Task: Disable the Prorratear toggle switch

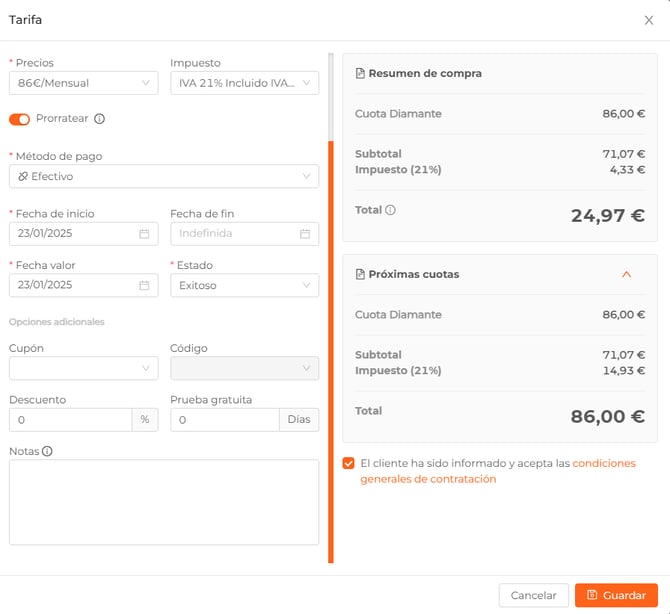Action: (x=20, y=119)
